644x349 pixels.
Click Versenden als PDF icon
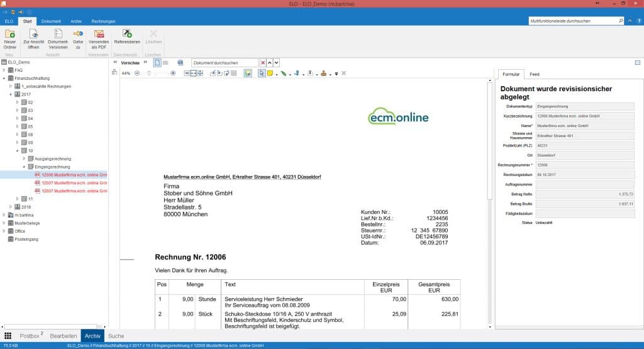[99, 34]
